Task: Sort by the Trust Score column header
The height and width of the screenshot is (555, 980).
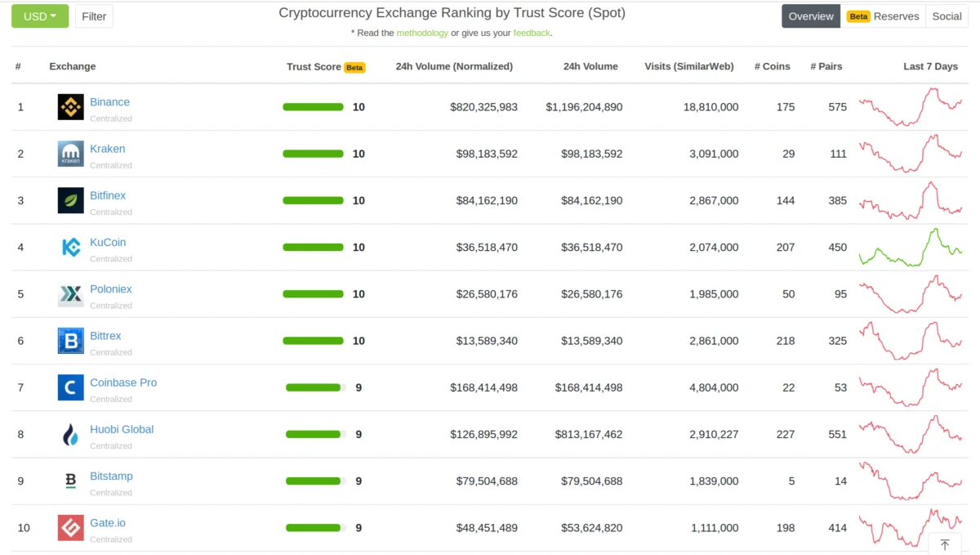Action: 314,67
